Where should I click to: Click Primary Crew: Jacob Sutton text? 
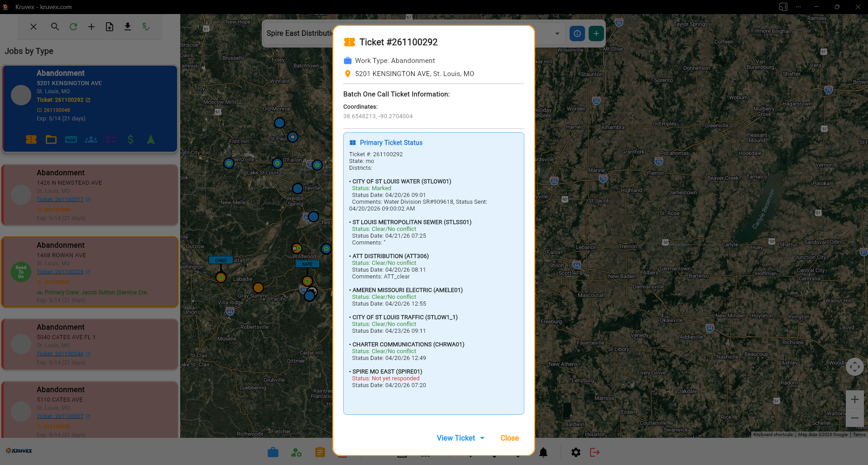point(97,292)
